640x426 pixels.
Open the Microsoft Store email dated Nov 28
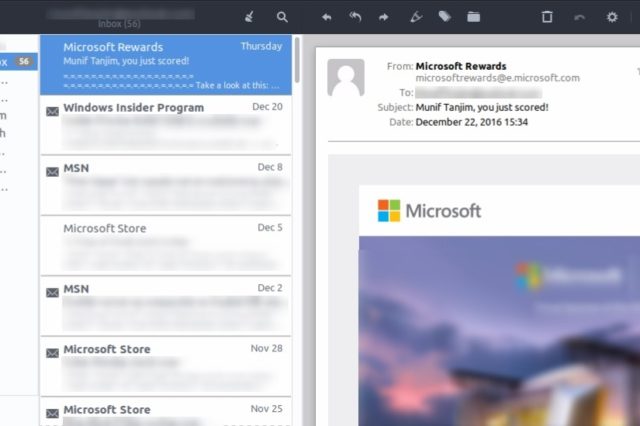point(166,367)
